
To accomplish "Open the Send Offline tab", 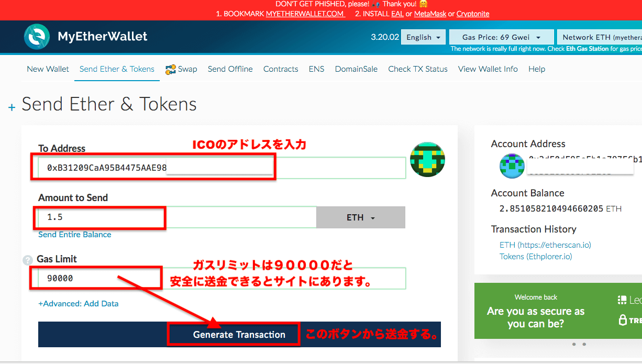I will click(x=230, y=69).
